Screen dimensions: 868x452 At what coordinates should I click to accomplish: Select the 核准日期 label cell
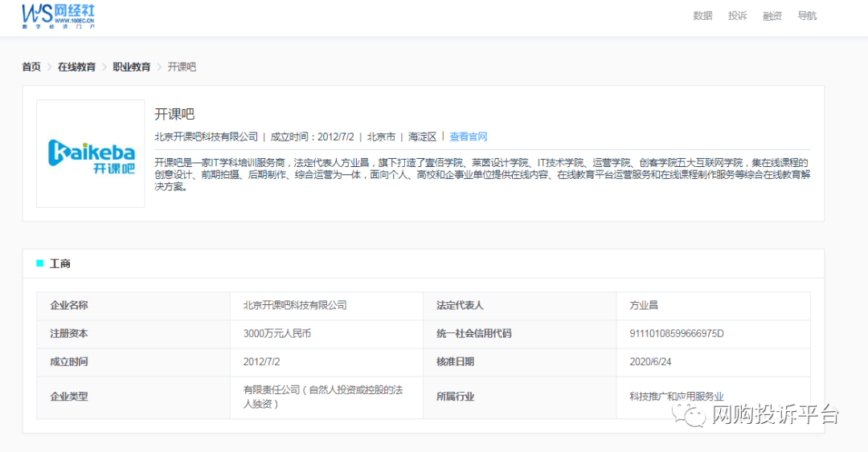(x=520, y=362)
